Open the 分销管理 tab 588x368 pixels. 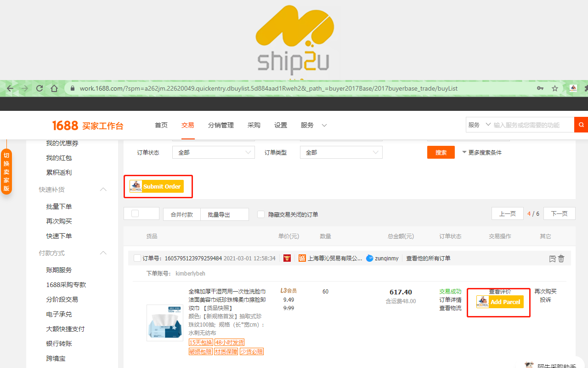[x=221, y=125]
